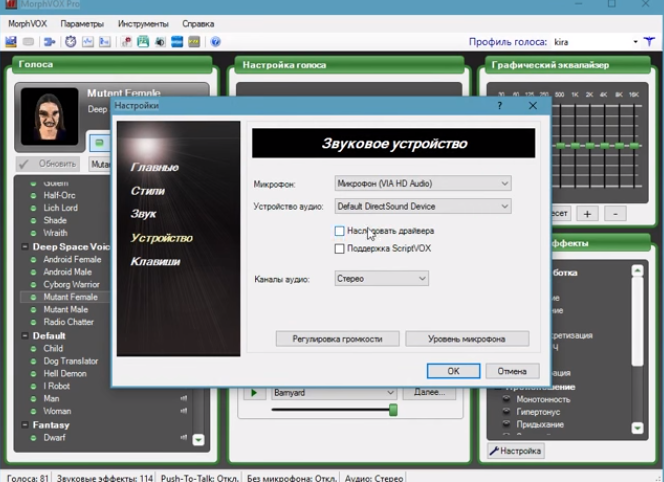Click the teal green document toolbar icon

tap(143, 42)
